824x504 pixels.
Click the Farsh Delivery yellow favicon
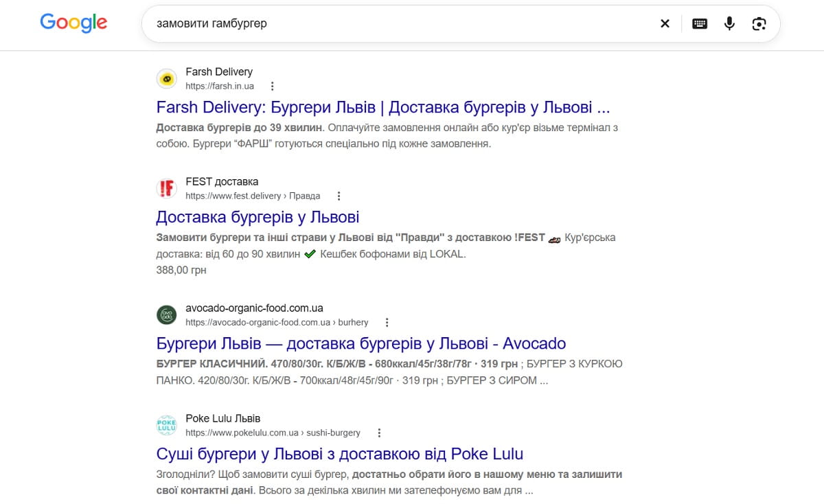(167, 79)
